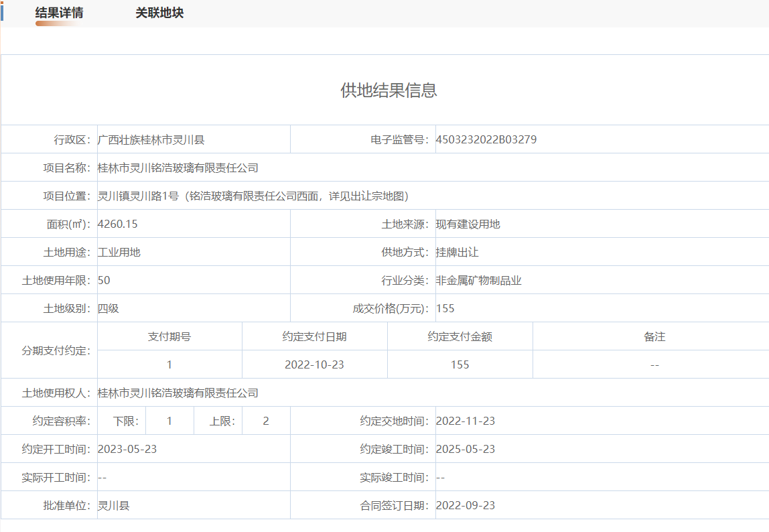The image size is (769, 532).
Task: Click the 非金属矿物制品业 industry classification
Action: coord(478,281)
